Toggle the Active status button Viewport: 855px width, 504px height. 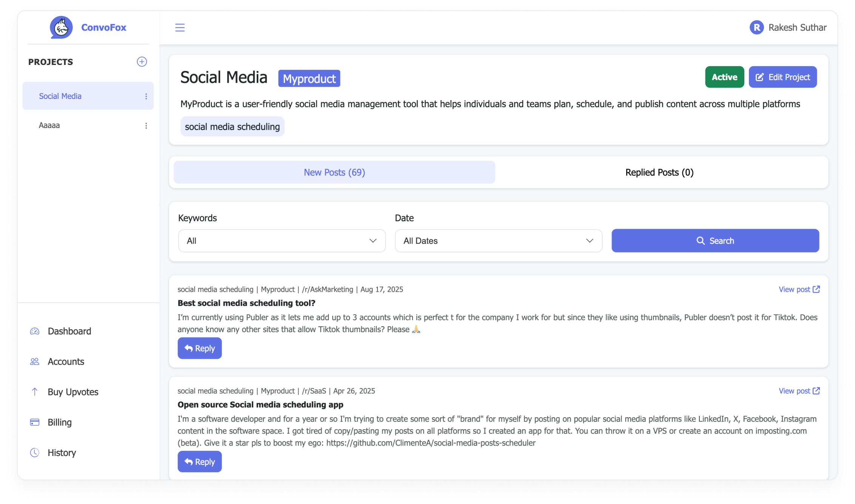click(724, 77)
